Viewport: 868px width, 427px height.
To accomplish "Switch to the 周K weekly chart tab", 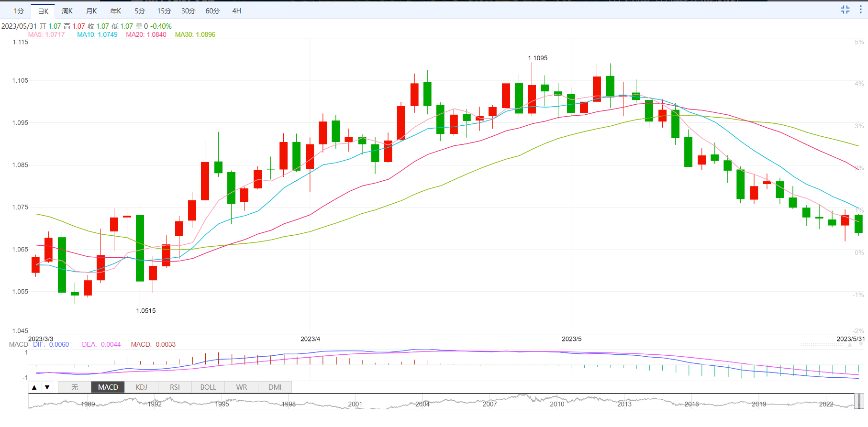I will click(x=67, y=11).
